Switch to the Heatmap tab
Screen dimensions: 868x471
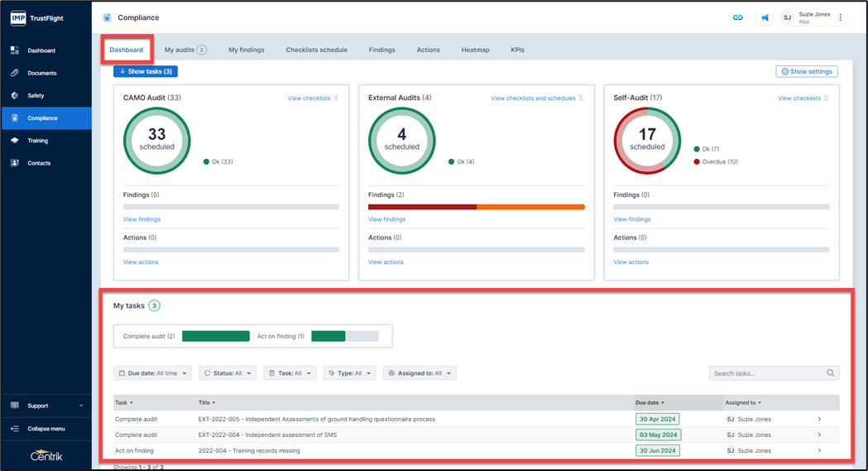476,50
